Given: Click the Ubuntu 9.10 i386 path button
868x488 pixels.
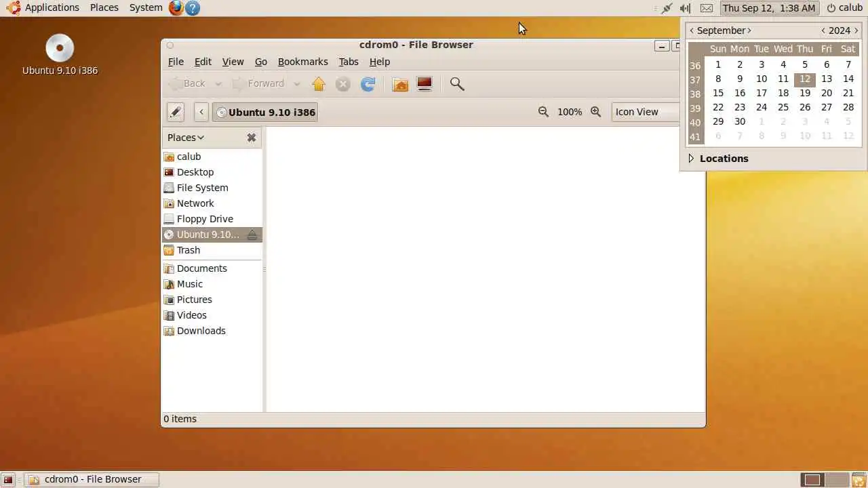Looking at the screenshot, I should pyautogui.click(x=265, y=112).
